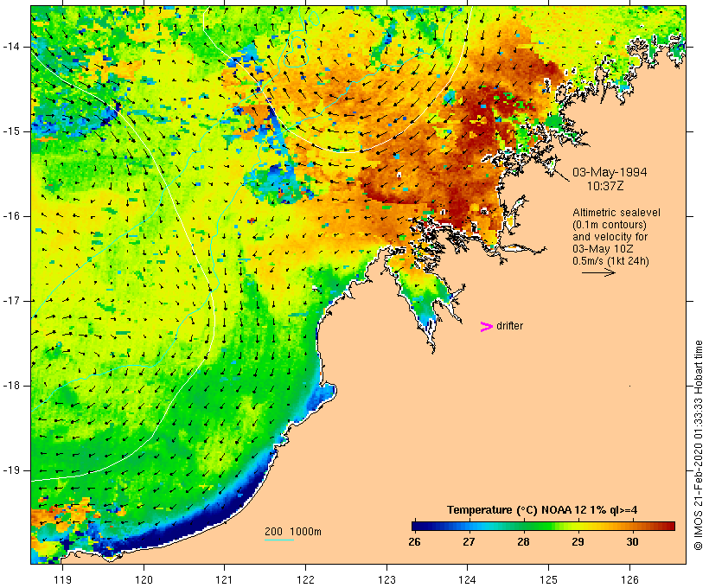The width and height of the screenshot is (709, 588).
Task: Click the longitude axis label '124'
Action: pos(468,579)
